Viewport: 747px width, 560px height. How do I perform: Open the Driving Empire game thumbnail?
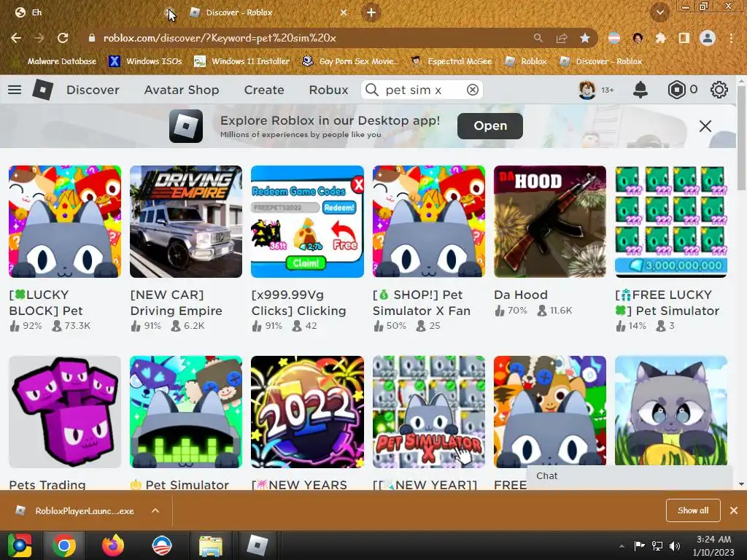click(x=186, y=222)
